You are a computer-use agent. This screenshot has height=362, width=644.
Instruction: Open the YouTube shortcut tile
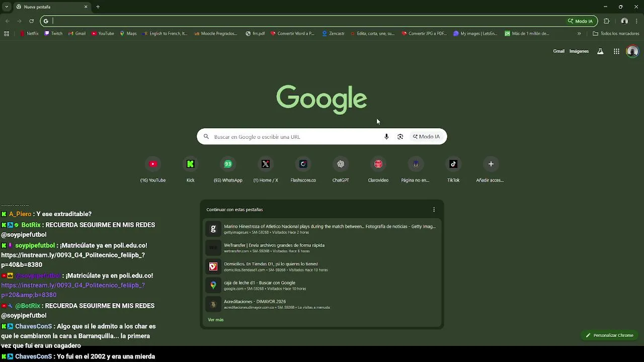[x=153, y=170]
